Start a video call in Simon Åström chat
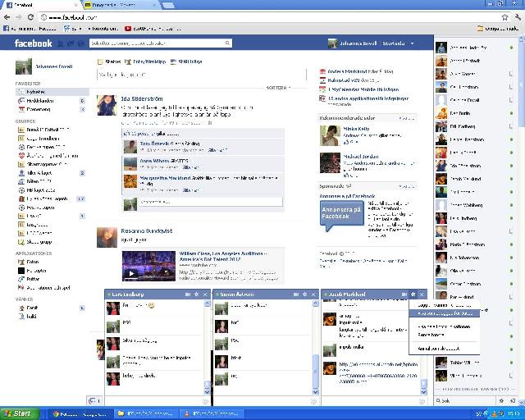This screenshot has width=525, height=420. pyautogui.click(x=295, y=294)
